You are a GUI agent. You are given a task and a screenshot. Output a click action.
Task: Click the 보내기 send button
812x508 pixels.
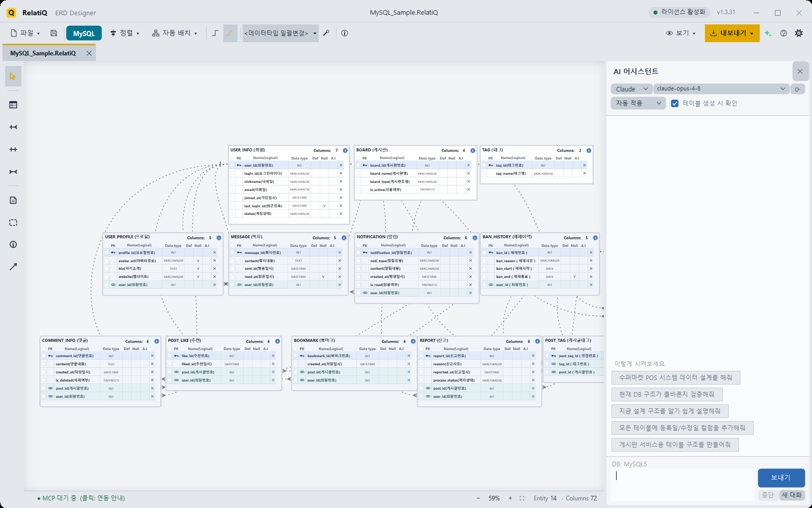(x=781, y=478)
